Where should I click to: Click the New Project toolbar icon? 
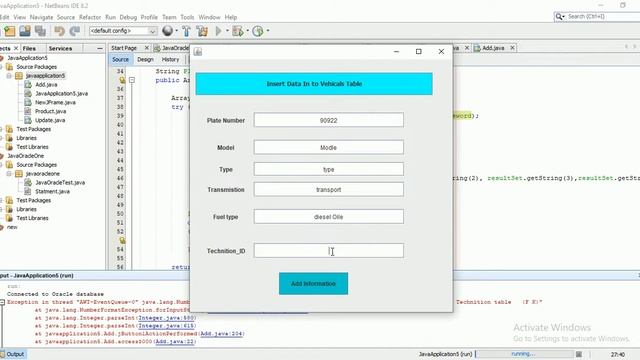pos(9,31)
